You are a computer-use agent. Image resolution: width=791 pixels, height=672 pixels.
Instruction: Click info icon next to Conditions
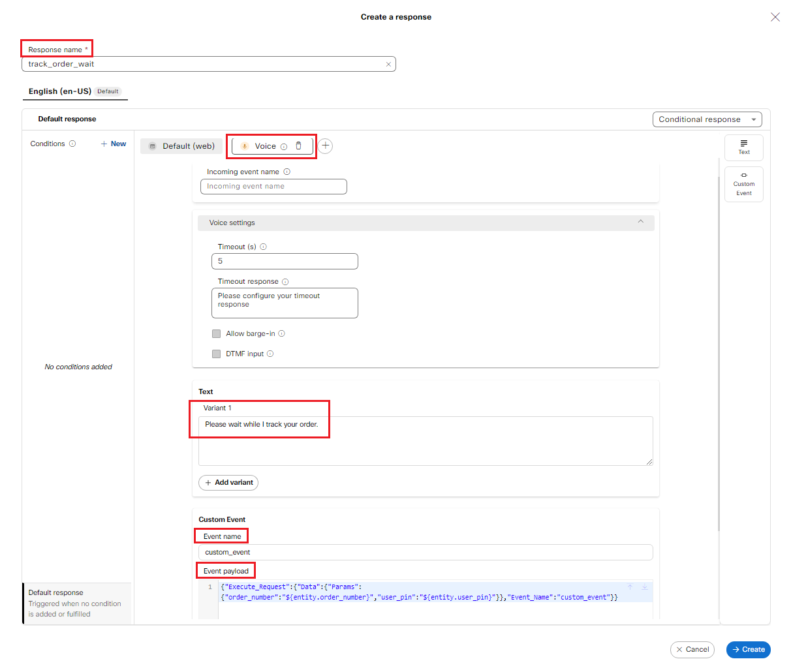click(72, 144)
